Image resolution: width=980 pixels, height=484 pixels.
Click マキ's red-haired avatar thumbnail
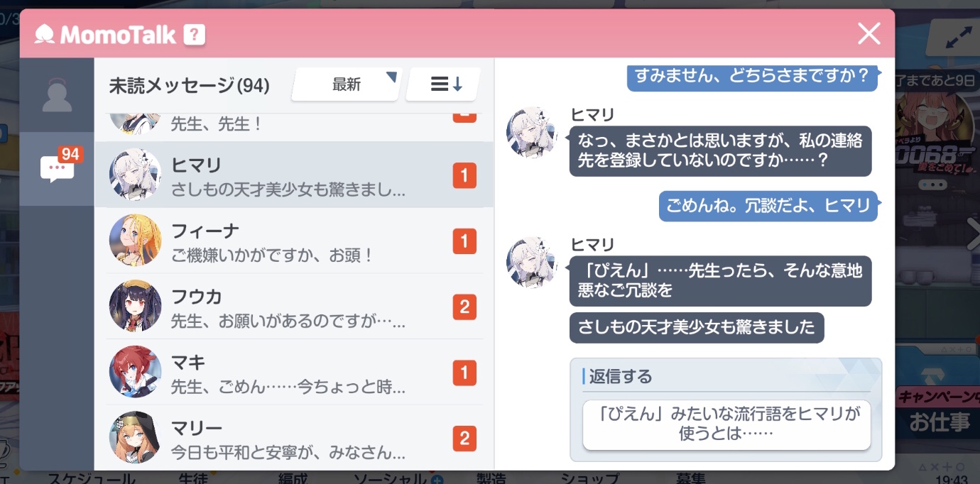135,372
